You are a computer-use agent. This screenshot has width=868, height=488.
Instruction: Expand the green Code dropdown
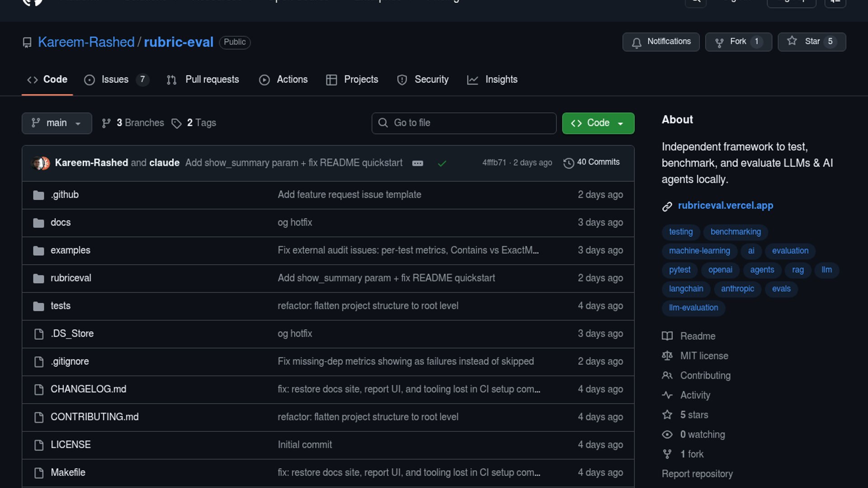coord(598,123)
